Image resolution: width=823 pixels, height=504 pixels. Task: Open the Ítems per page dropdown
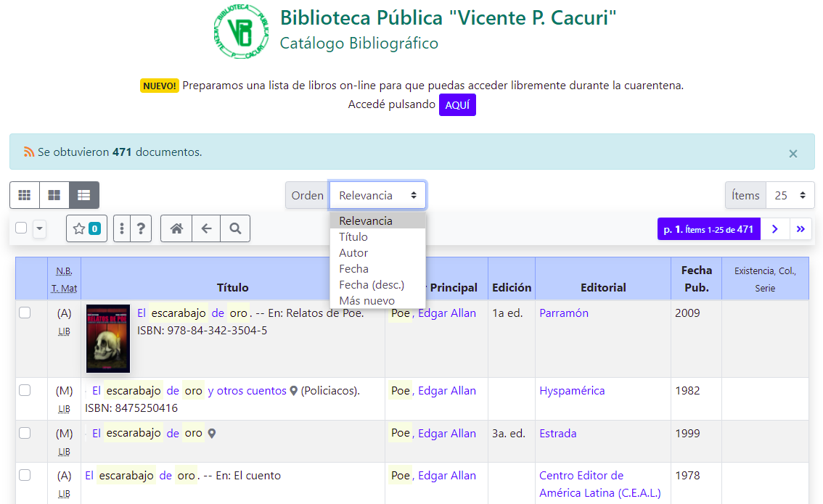790,195
